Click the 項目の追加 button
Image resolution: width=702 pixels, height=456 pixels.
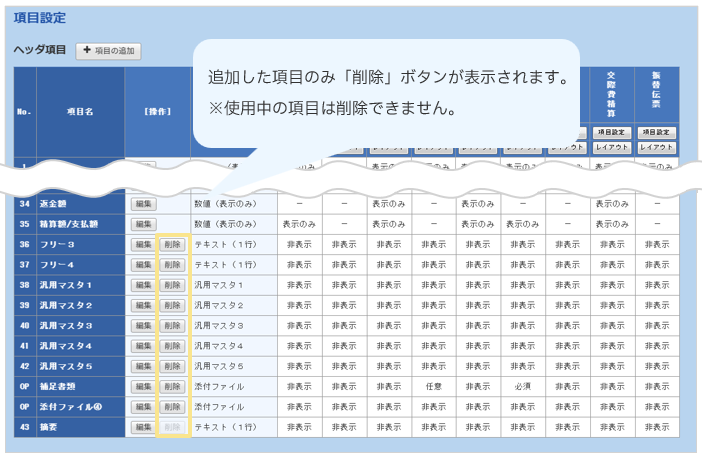pos(108,51)
